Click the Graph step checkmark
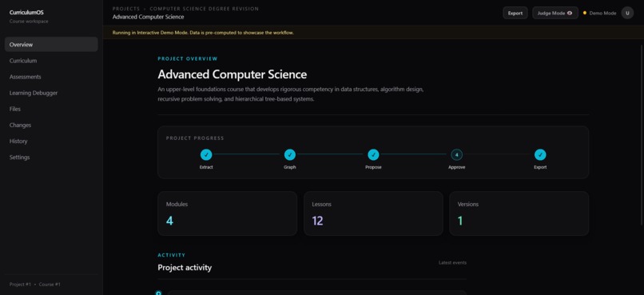The height and width of the screenshot is (295, 644). (x=290, y=155)
